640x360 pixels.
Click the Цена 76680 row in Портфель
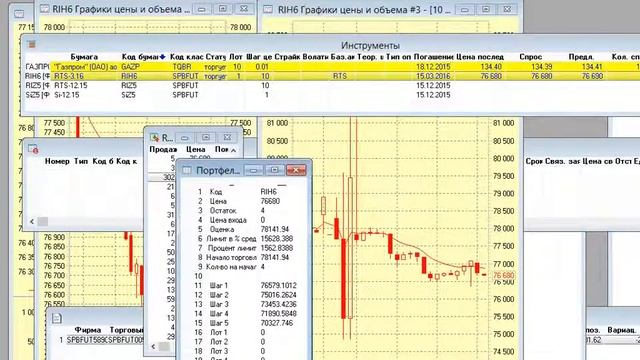click(x=244, y=201)
